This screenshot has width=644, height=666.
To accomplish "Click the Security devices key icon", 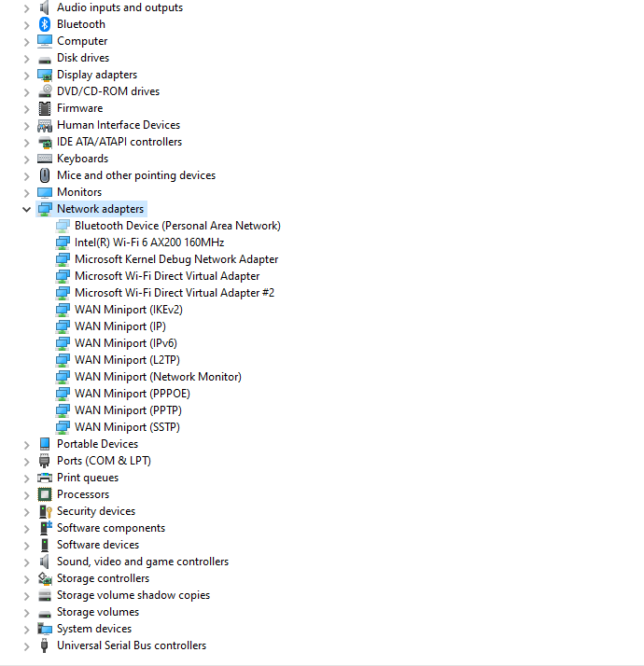I will (45, 511).
